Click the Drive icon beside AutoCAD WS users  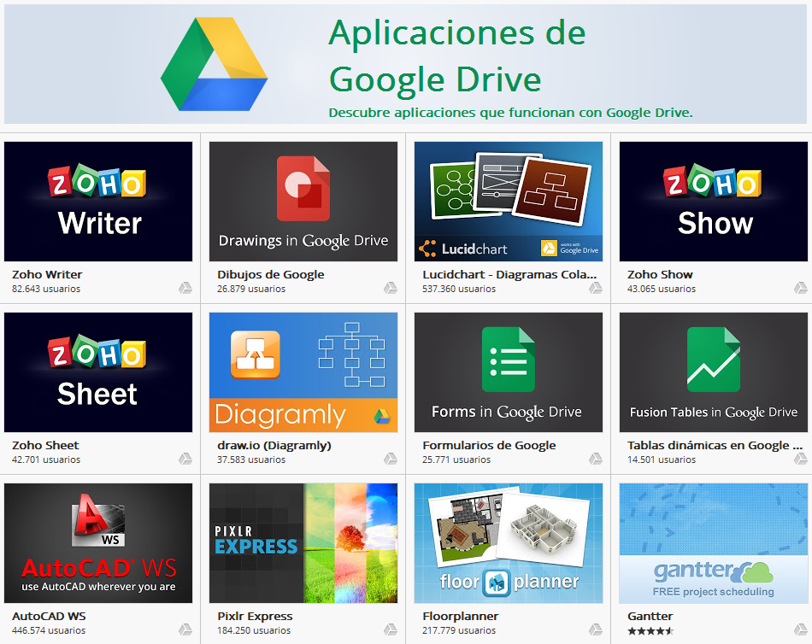click(x=185, y=629)
